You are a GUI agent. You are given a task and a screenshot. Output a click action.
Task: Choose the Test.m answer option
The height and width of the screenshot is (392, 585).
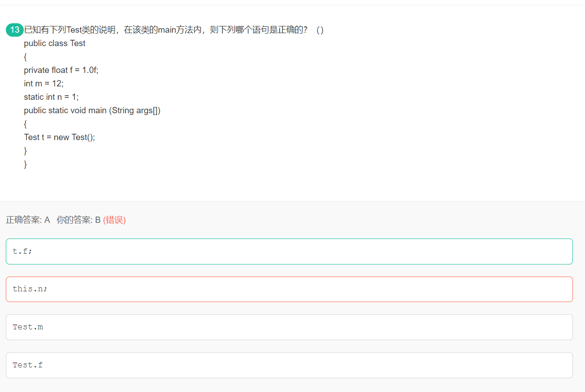coord(289,327)
